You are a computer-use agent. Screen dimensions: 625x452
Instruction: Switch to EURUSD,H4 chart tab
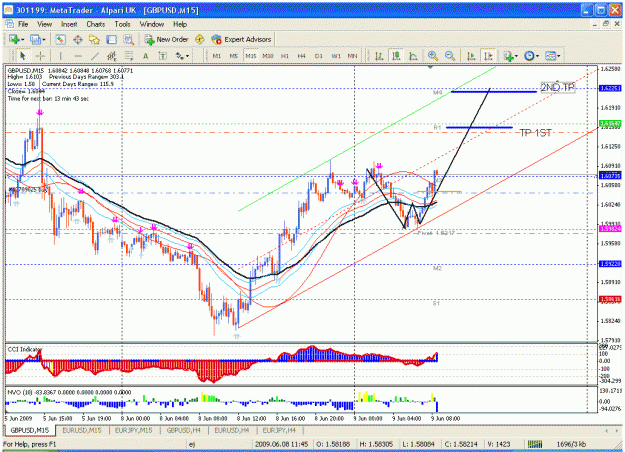232,430
